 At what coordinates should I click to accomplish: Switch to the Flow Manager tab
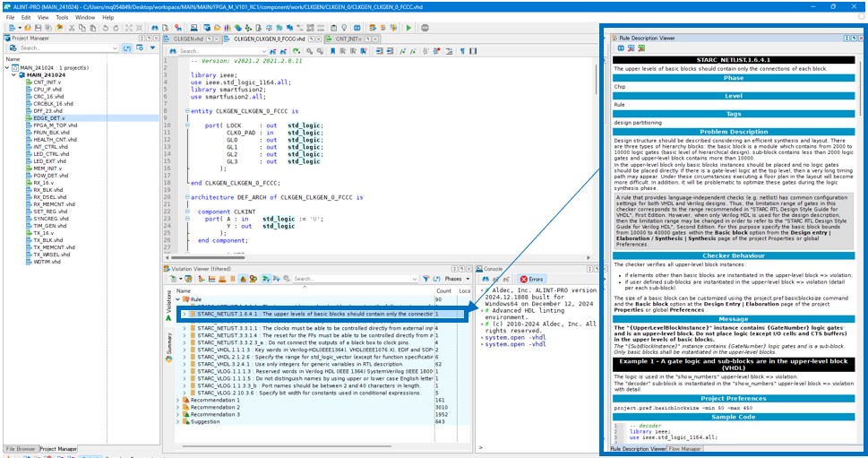[x=684, y=448]
